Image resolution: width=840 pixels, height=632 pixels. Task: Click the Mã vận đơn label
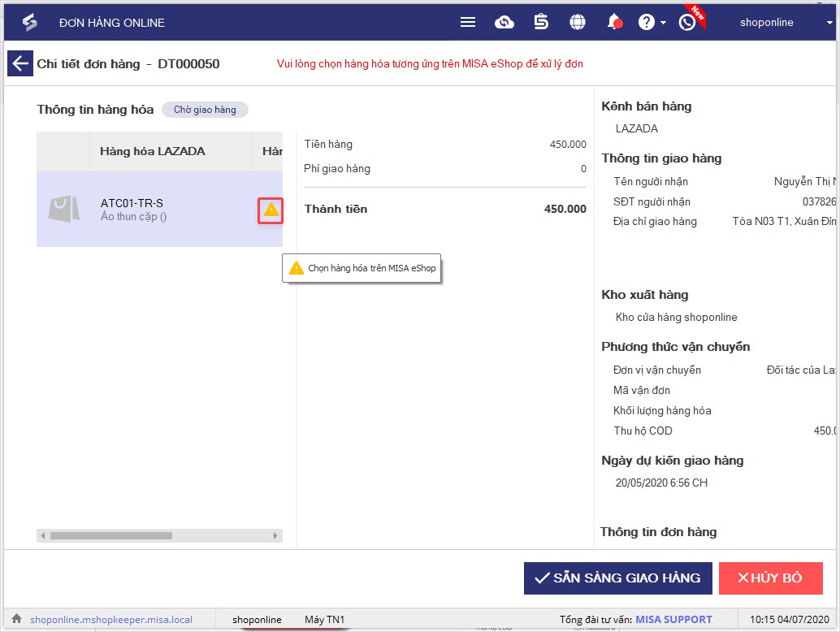coord(641,390)
